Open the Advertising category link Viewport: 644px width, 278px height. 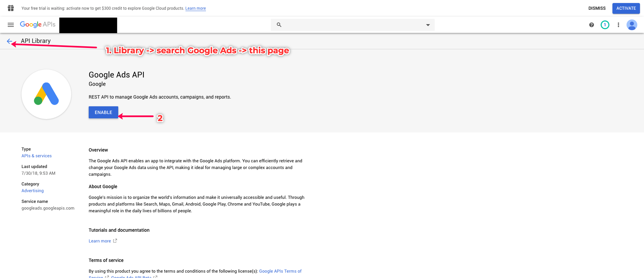coord(33,191)
